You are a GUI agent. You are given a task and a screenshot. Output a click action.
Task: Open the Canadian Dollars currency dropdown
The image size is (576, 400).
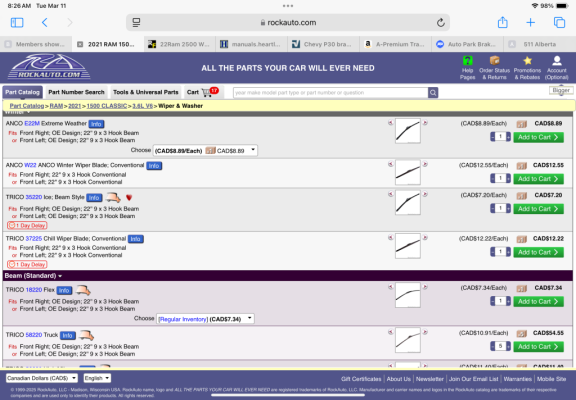[x=42, y=378]
